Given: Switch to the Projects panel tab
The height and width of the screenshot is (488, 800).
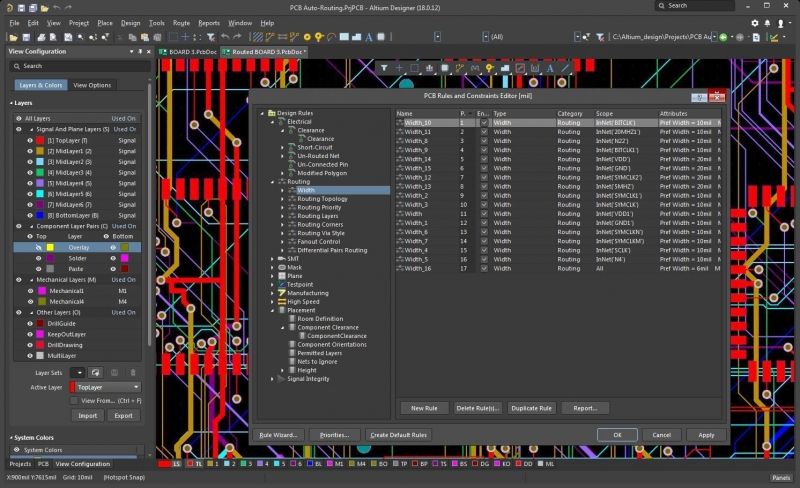Looking at the screenshot, I should tap(20, 464).
